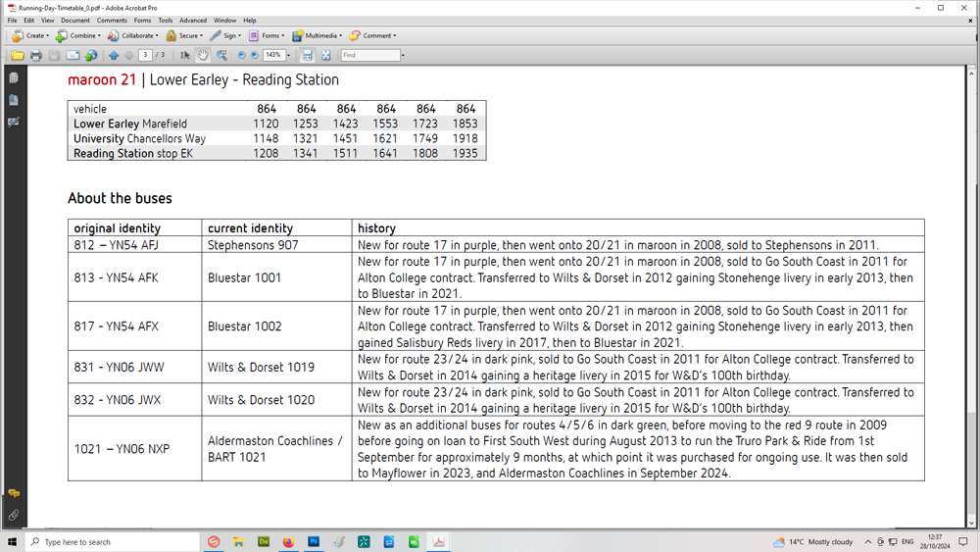
Task: Click the Open folder icon in toolbar
Action: pos(17,56)
